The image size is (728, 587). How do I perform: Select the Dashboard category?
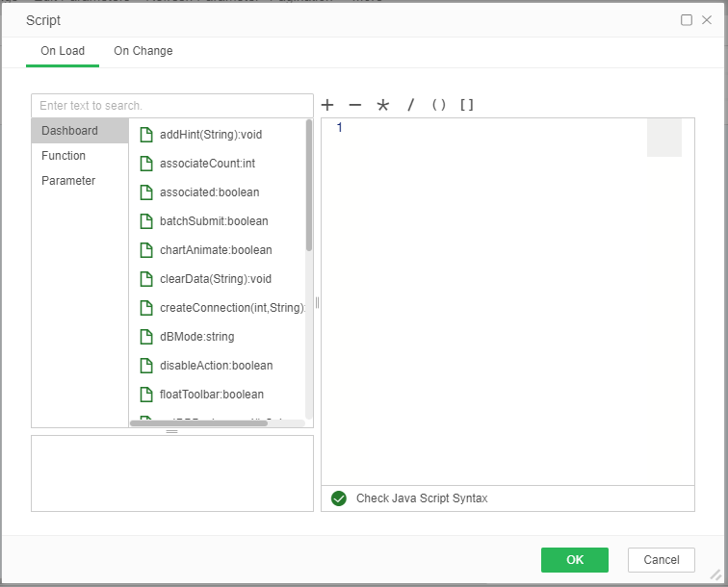coord(69,131)
